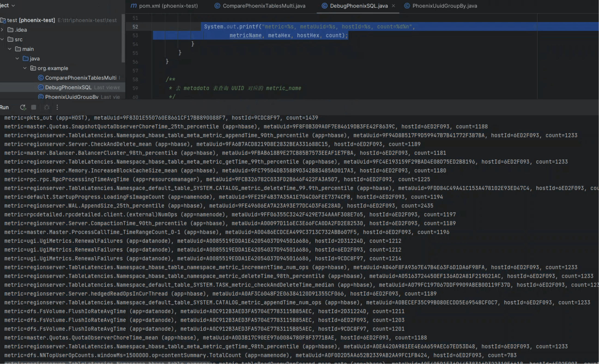Screen dimensions: 599x364
Task: Click the QuotaObserverChoreTime_mean output line
Action: pos(216,338)
